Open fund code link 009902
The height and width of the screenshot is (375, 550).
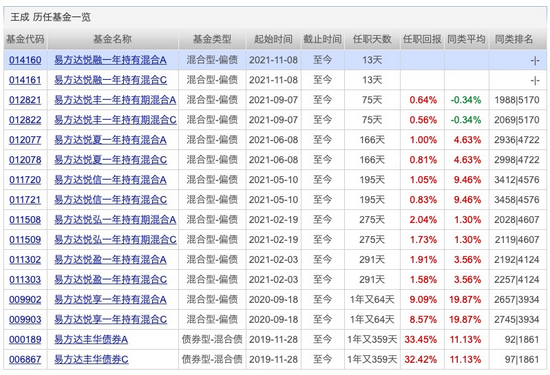25,300
